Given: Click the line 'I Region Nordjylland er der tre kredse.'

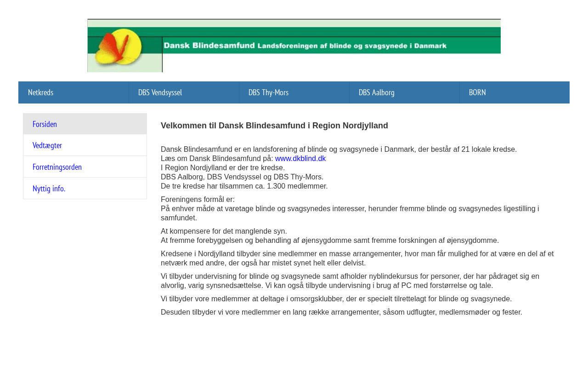Looking at the screenshot, I should pos(223,168).
